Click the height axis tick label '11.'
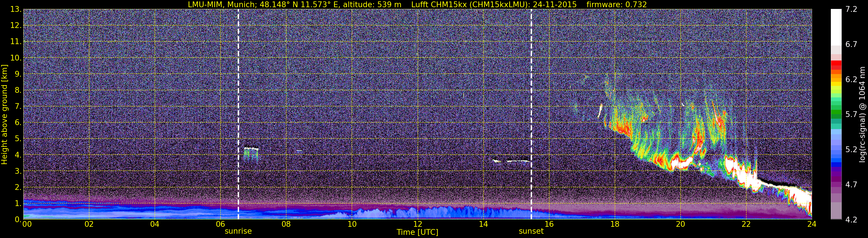The height and width of the screenshot is (238, 868). [16, 41]
